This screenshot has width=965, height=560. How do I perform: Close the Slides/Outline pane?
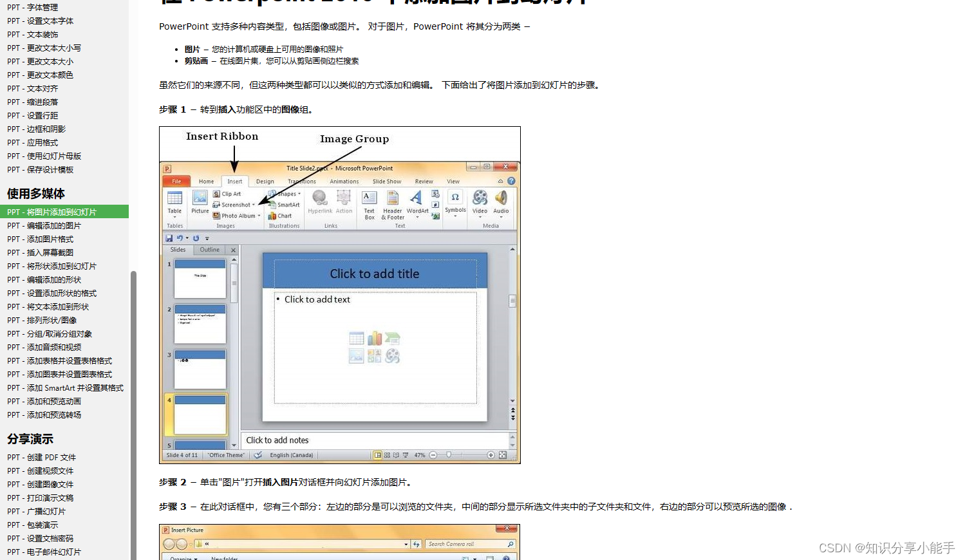pyautogui.click(x=234, y=250)
